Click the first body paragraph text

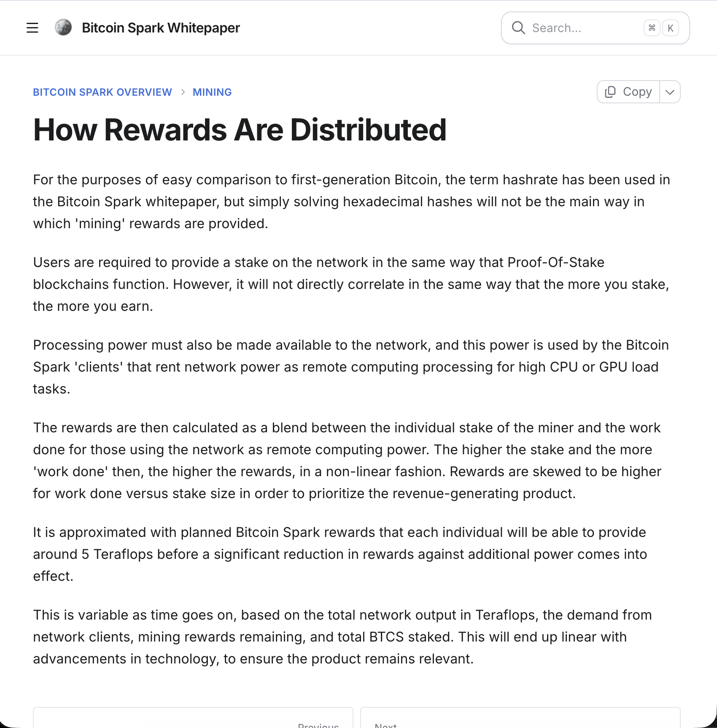tap(350, 201)
